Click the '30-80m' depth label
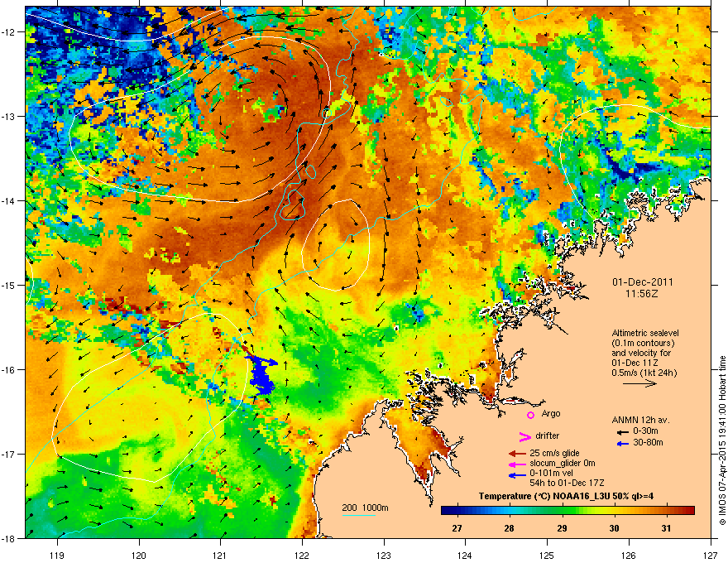The height and width of the screenshot is (563, 728). 648,443
